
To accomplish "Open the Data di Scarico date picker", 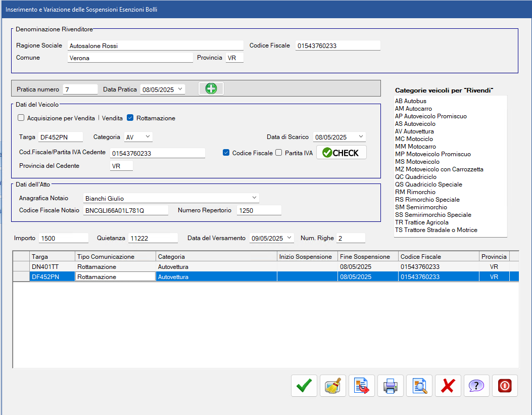I will (x=361, y=137).
